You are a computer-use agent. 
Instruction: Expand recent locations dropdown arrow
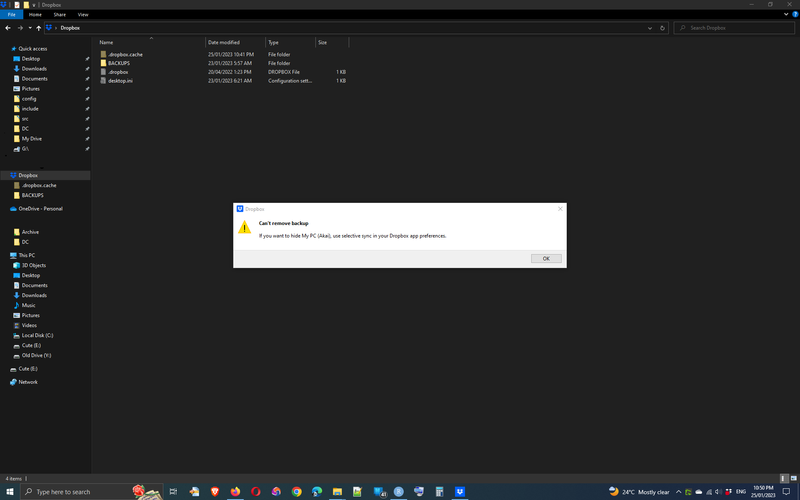point(29,28)
